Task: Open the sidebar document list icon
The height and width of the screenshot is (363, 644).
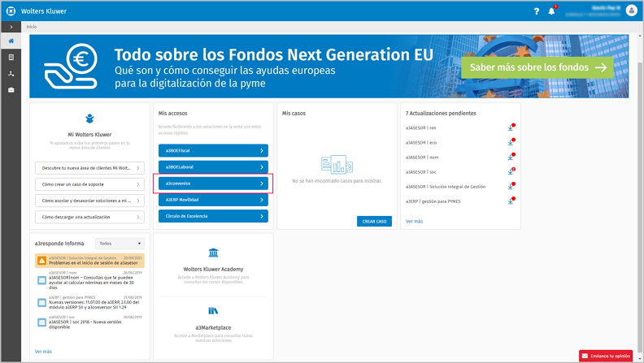Action: coord(11,58)
